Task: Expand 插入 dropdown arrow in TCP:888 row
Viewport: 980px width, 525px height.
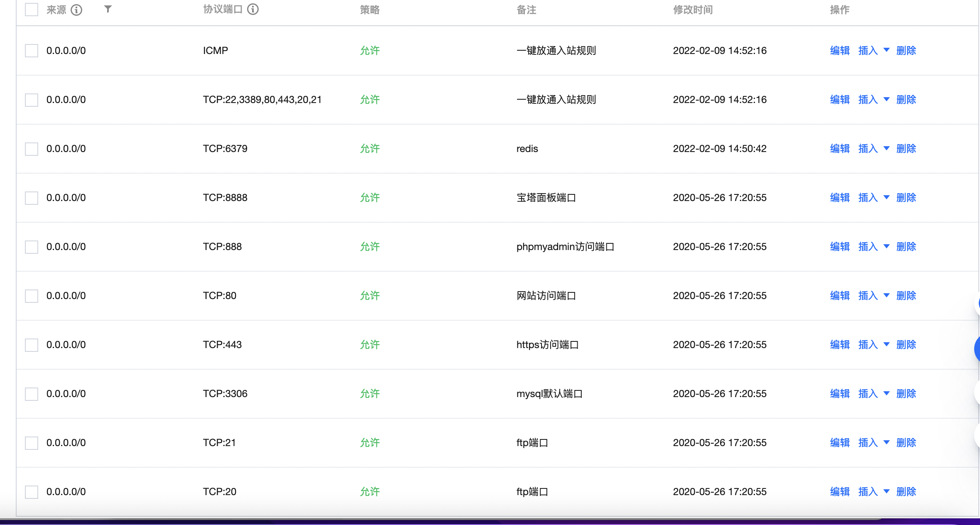Action: coord(887,246)
